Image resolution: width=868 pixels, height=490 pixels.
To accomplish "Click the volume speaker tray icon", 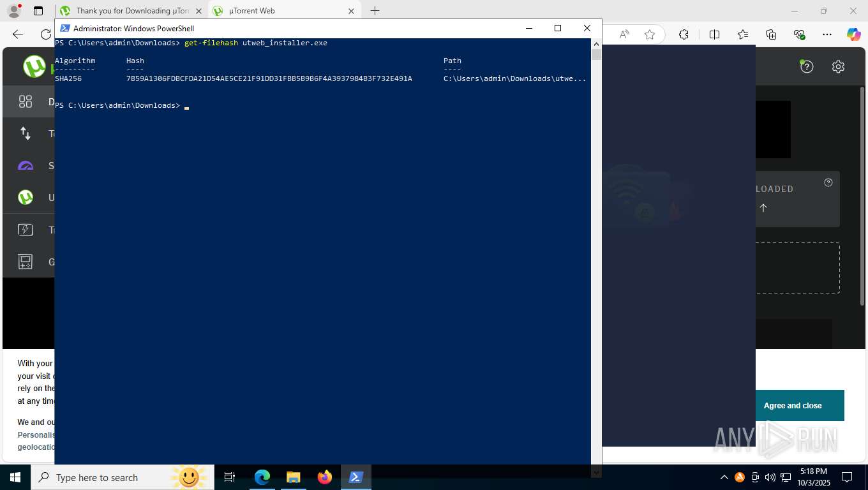I will click(x=770, y=477).
